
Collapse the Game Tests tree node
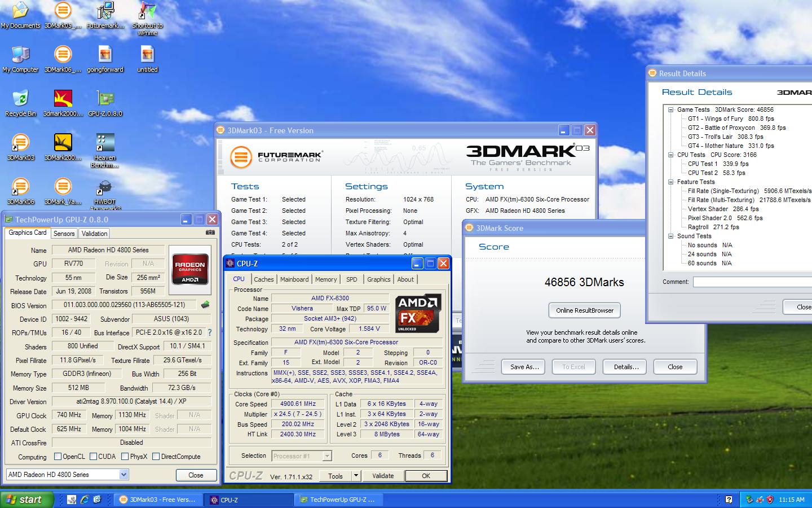click(x=670, y=110)
